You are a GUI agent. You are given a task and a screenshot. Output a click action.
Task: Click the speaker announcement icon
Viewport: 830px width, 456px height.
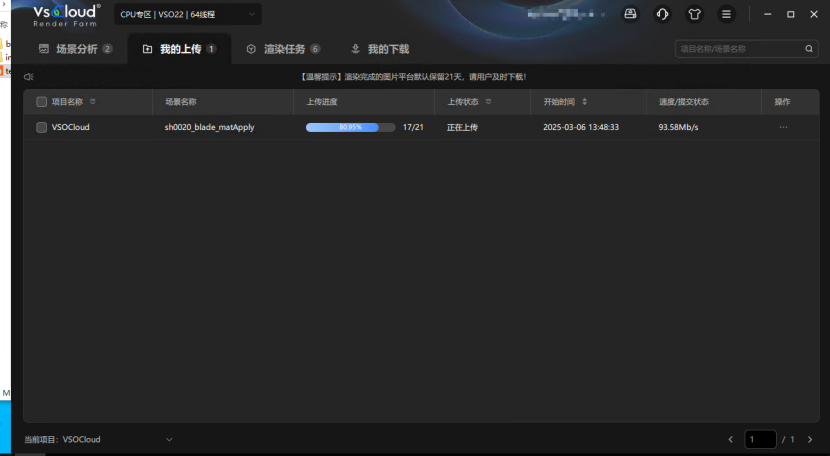click(29, 77)
